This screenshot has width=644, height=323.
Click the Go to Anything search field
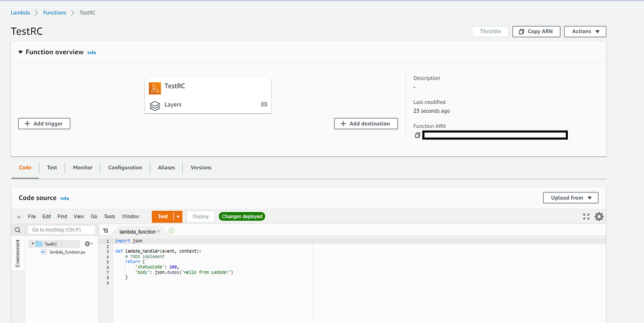coord(61,230)
